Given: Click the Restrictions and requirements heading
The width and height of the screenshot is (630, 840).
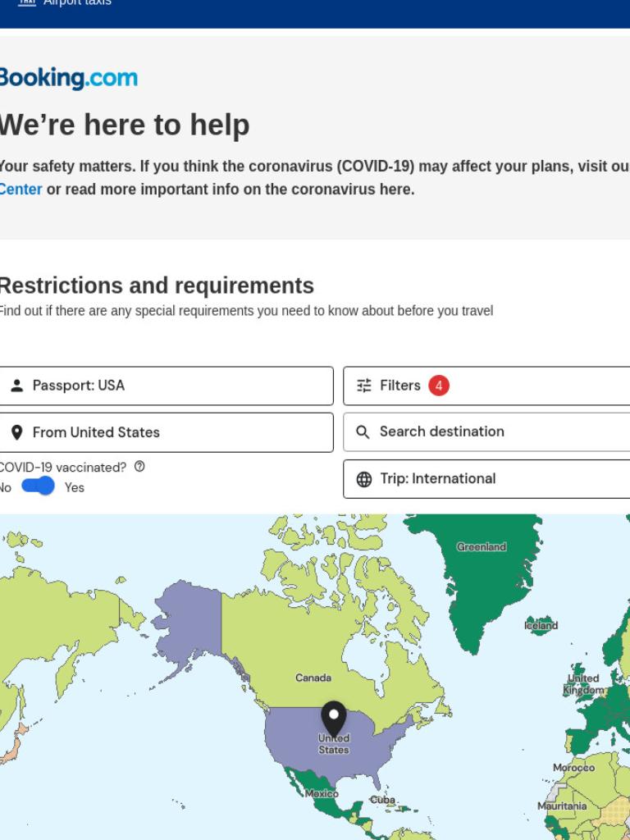Looking at the screenshot, I should click(157, 285).
